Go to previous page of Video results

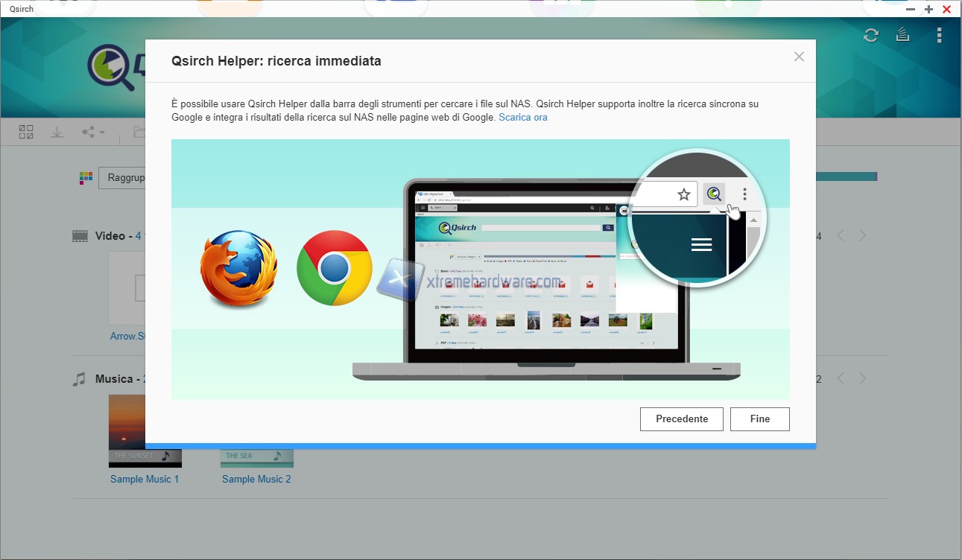(841, 235)
